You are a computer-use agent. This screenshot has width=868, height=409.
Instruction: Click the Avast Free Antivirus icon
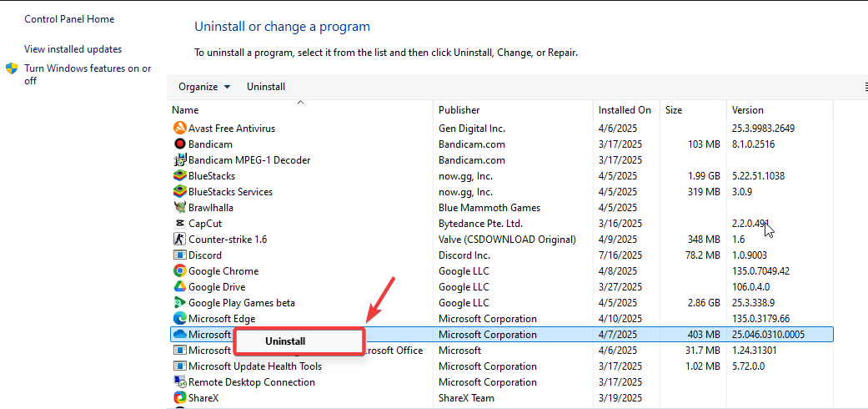(x=179, y=129)
